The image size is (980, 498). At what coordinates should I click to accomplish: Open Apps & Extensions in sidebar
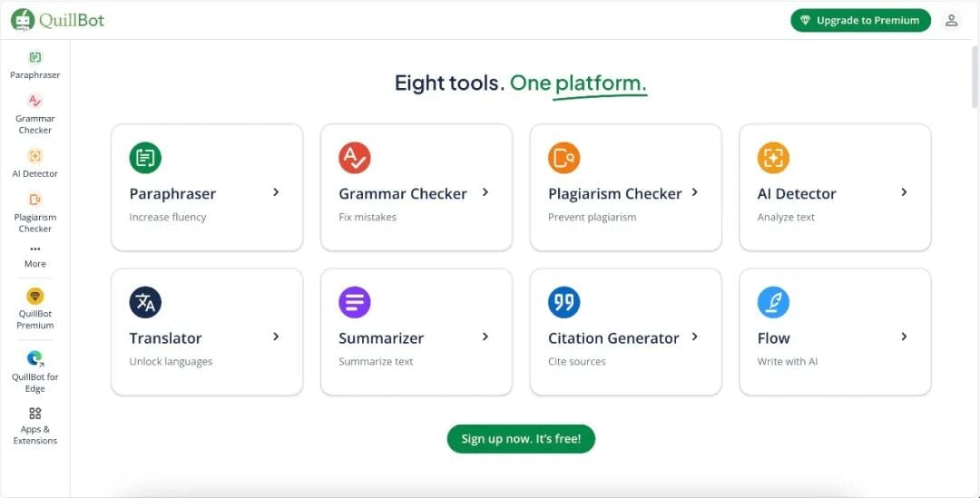click(x=35, y=414)
